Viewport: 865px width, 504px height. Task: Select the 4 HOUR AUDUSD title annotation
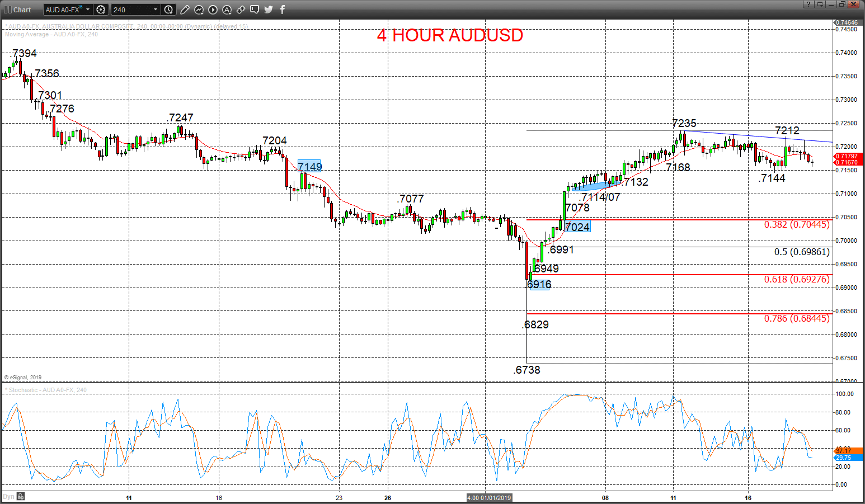[450, 35]
